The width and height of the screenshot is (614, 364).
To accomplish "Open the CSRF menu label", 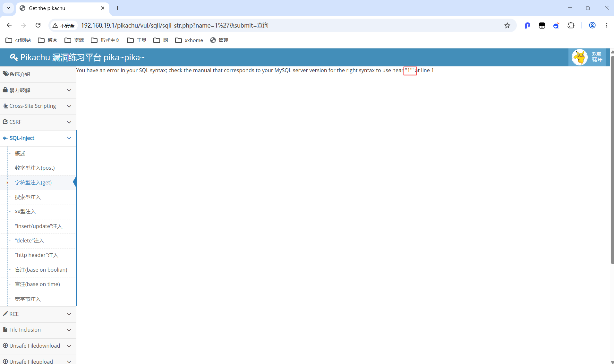I will [15, 122].
